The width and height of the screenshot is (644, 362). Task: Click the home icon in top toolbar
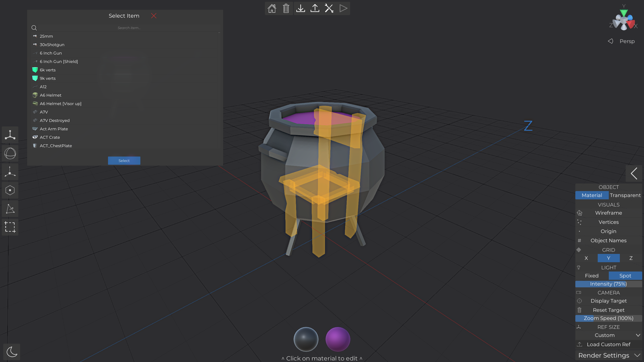click(272, 8)
